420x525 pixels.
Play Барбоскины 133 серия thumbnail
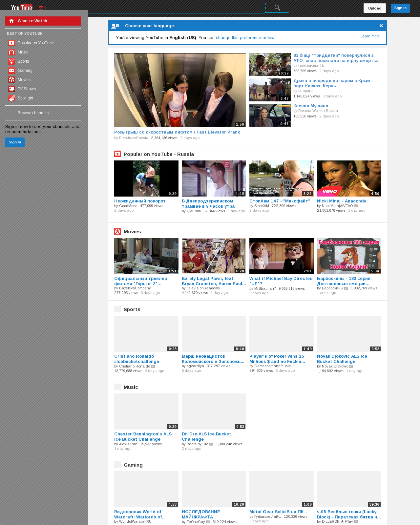(x=349, y=256)
